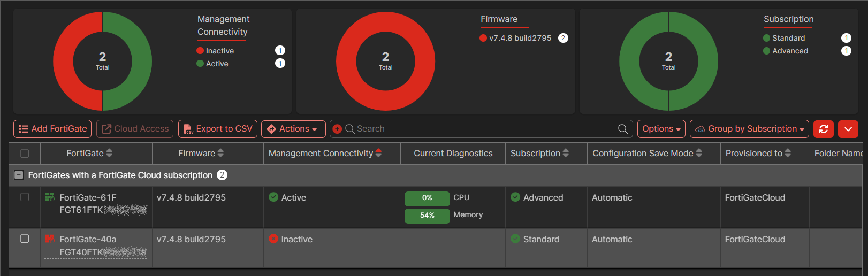The width and height of the screenshot is (868, 276).
Task: Click the red add-filter plus icon in search
Action: point(337,129)
